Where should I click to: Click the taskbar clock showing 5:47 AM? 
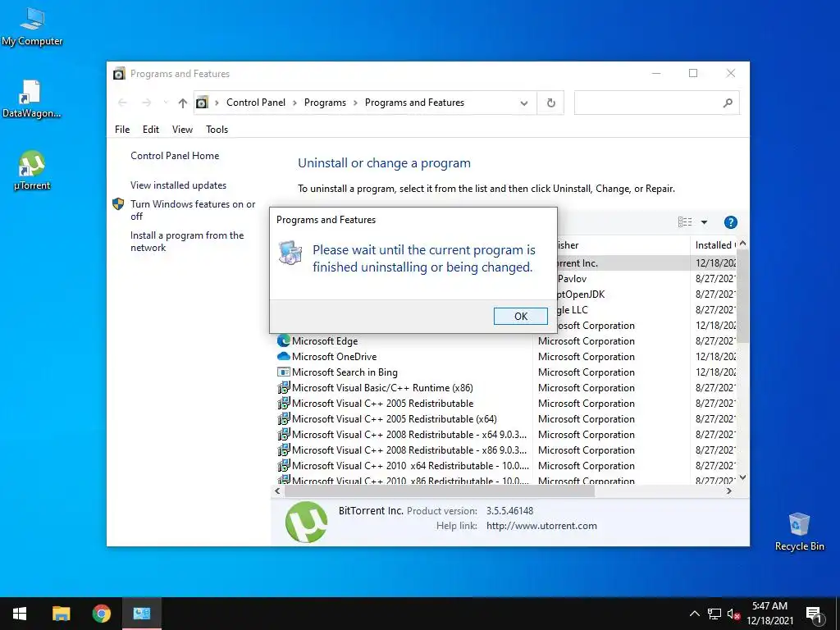pos(769,614)
